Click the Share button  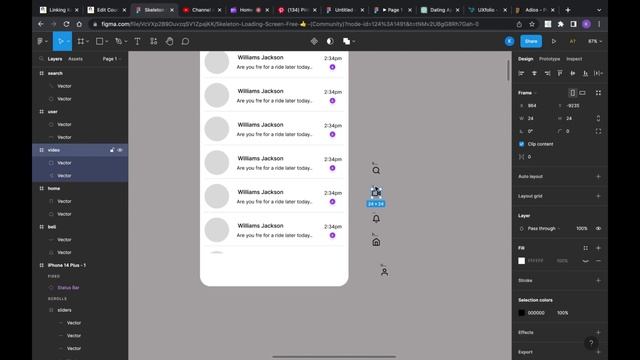coord(531,41)
